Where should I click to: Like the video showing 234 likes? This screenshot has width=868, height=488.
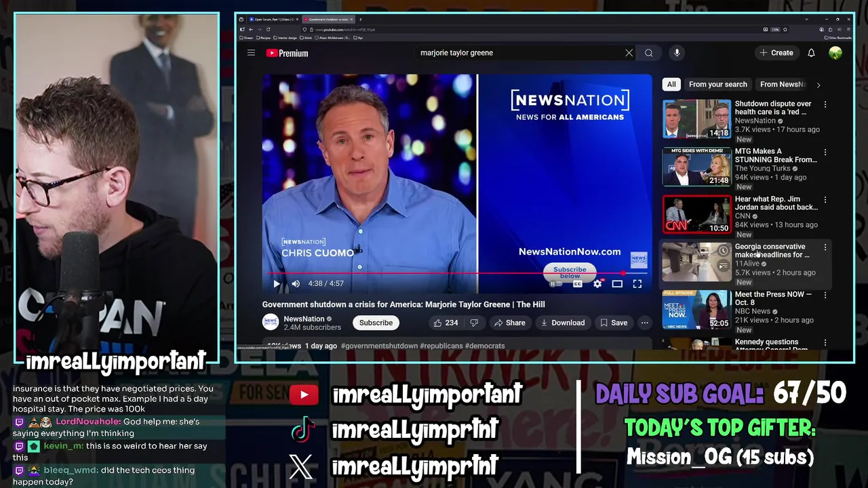click(x=446, y=323)
